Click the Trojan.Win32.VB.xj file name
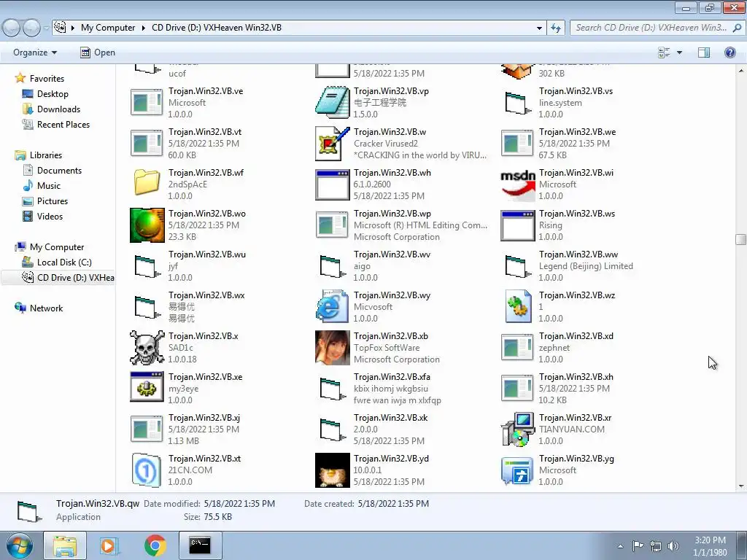 (204, 418)
